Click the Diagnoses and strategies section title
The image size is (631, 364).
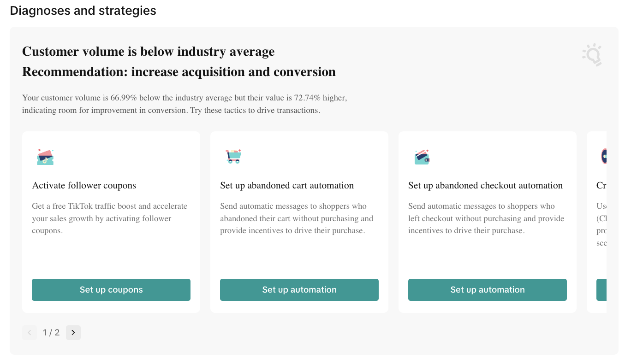(x=83, y=11)
